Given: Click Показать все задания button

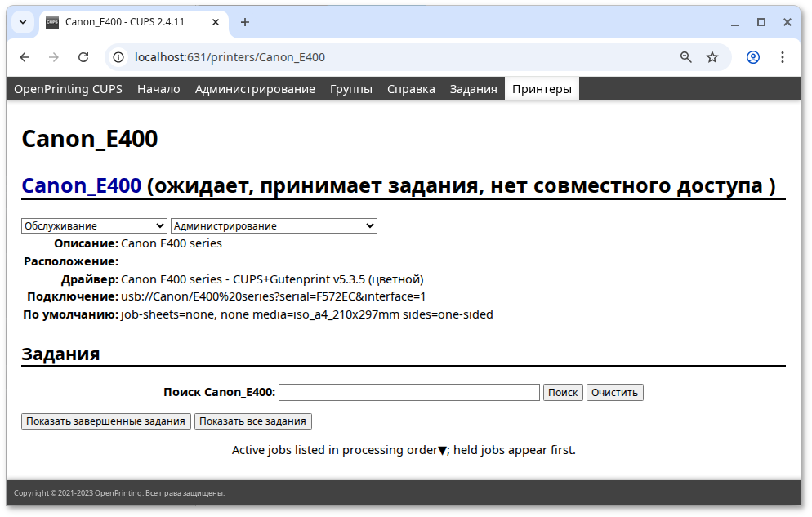Looking at the screenshot, I should 253,421.
